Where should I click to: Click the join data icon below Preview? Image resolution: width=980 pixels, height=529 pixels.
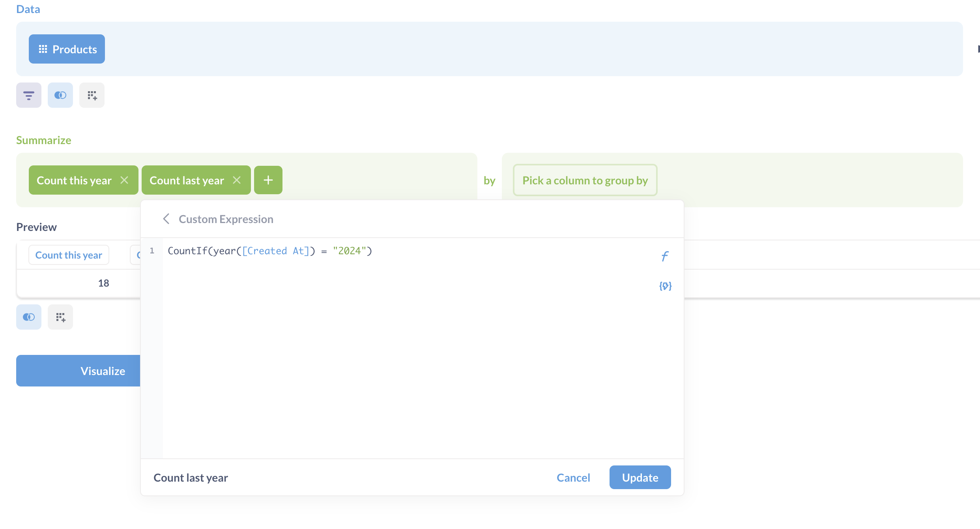point(28,317)
